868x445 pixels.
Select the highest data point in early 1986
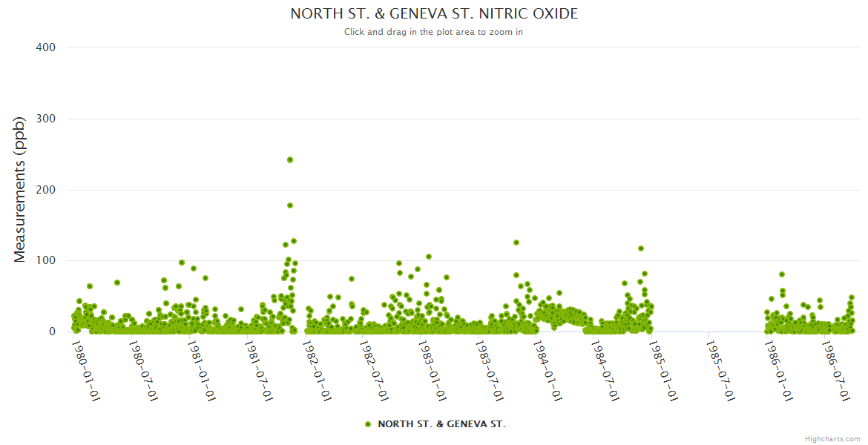pyautogui.click(x=782, y=274)
